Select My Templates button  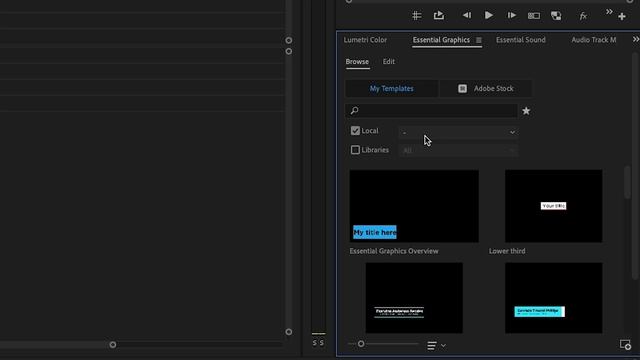(x=392, y=89)
